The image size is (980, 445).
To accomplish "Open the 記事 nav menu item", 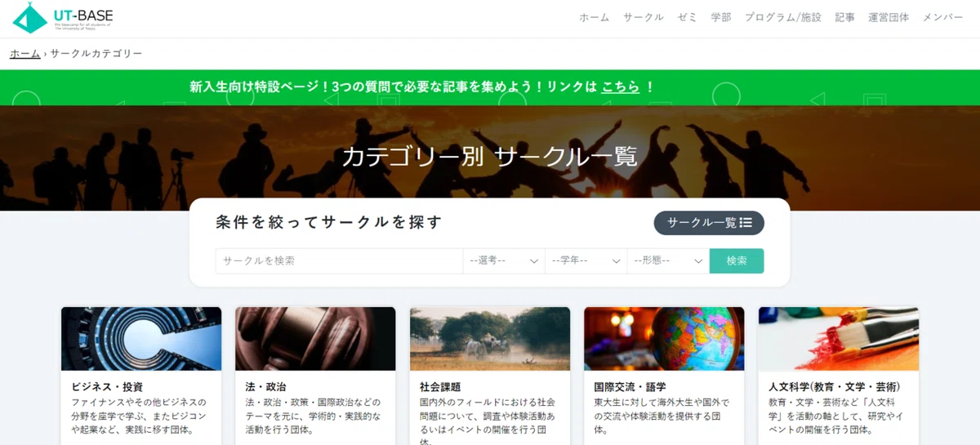I will click(x=845, y=17).
